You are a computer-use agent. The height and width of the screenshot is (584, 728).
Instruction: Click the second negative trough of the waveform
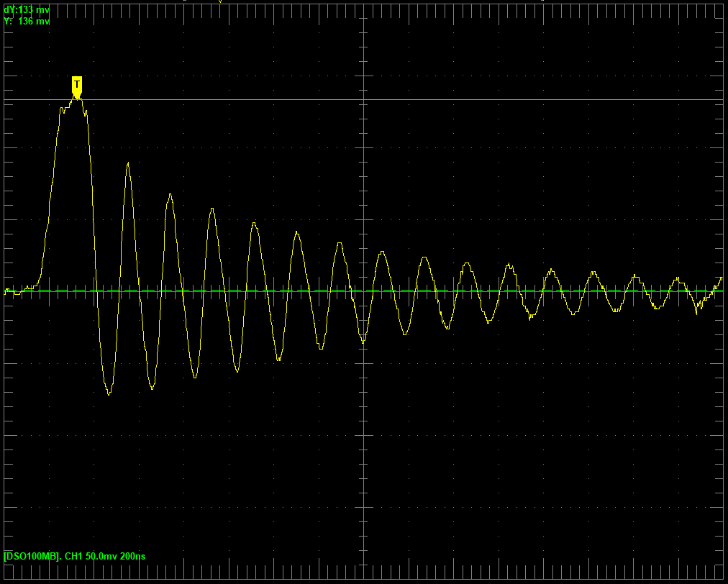point(152,388)
